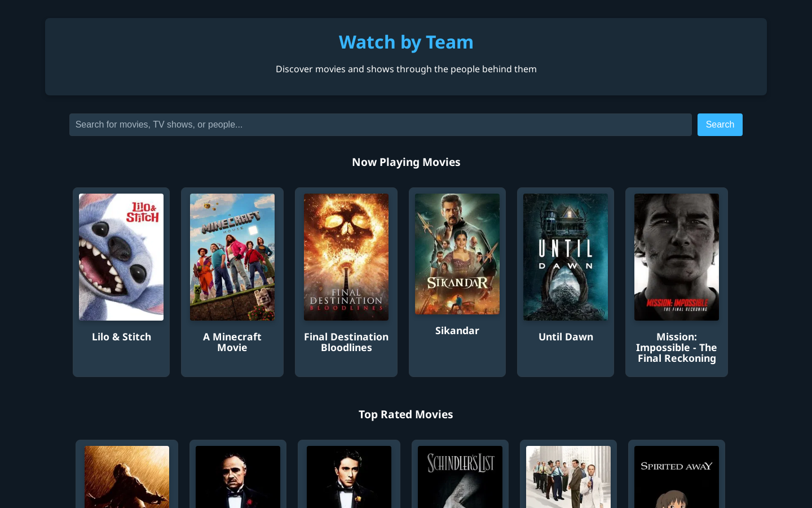Click the Discover movies and shows tagline
Screen dimensions: 812x508
point(406,69)
